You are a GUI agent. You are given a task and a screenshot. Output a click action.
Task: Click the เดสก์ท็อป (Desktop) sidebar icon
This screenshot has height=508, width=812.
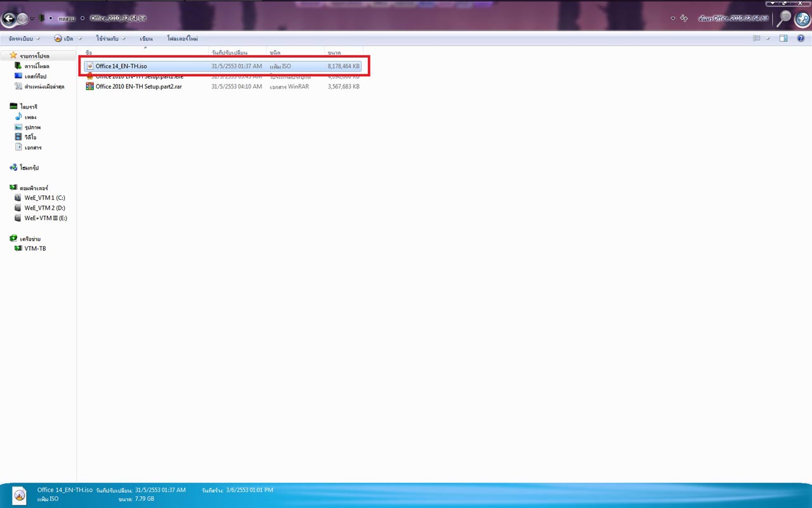18,76
